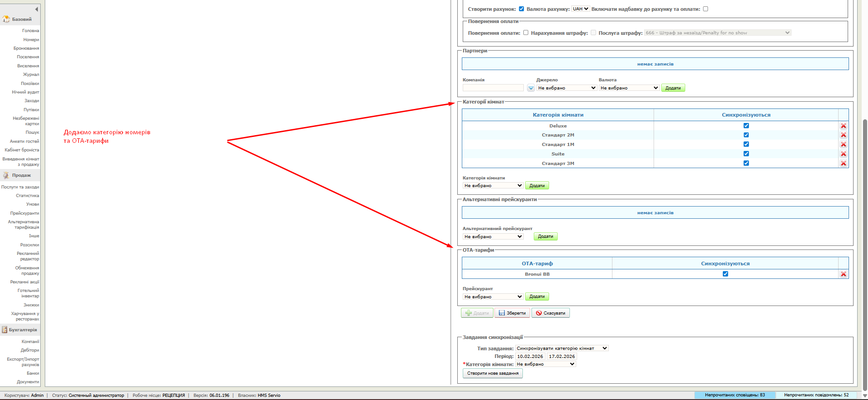This screenshot has width=868, height=400.
Task: Toggle the Повернення оплати checkbox
Action: point(526,33)
